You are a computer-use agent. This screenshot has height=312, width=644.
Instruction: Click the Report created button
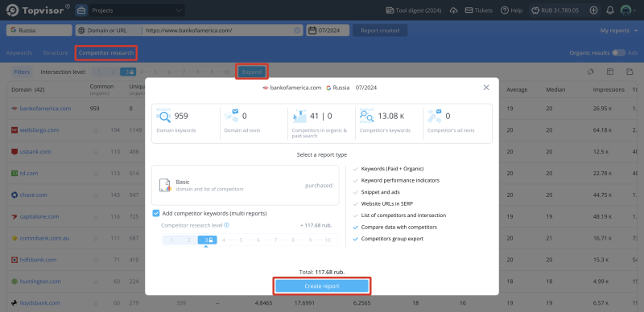click(380, 31)
